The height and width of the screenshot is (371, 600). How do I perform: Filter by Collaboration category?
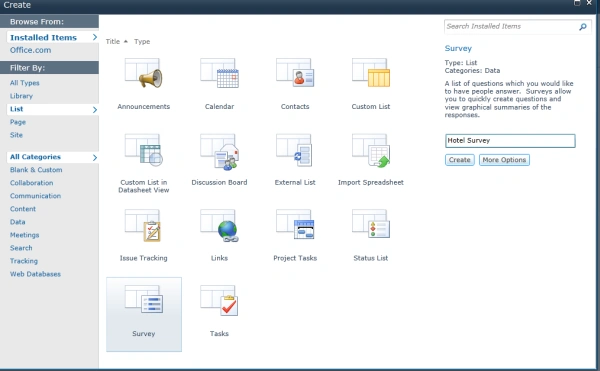point(31,183)
